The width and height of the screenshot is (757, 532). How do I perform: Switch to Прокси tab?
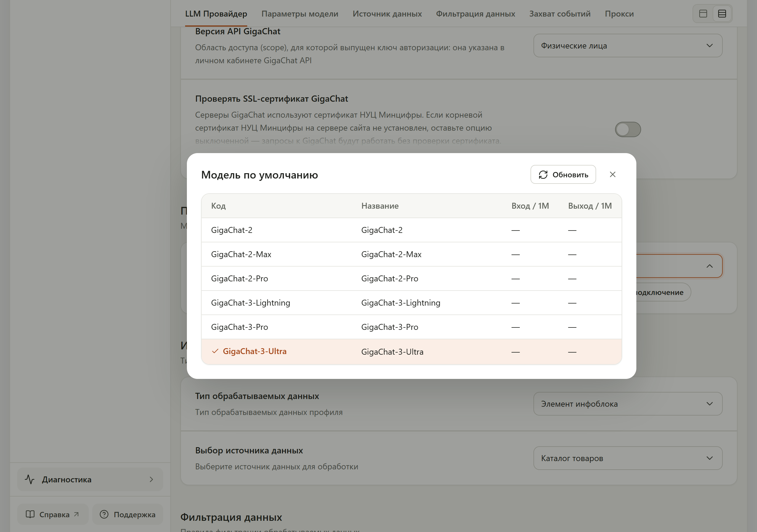coord(619,14)
